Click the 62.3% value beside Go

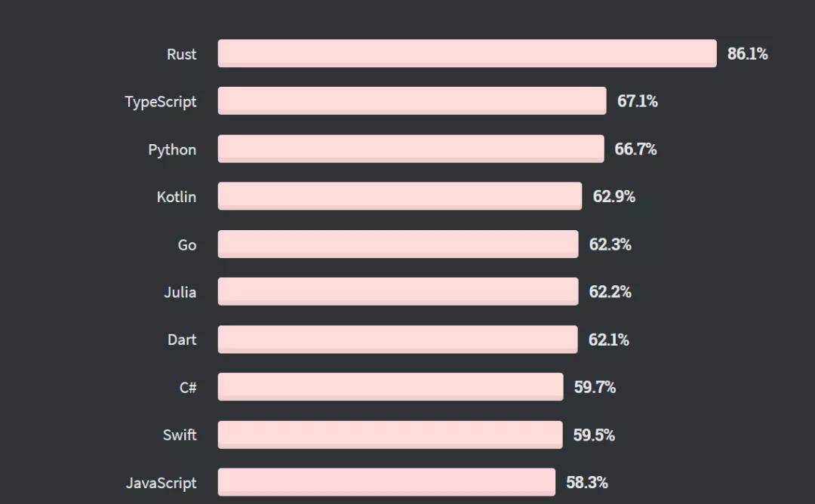point(610,244)
